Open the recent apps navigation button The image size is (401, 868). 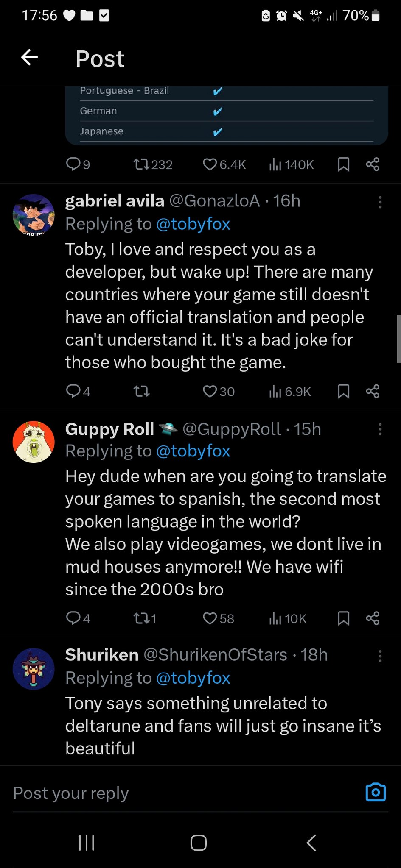[x=87, y=843]
